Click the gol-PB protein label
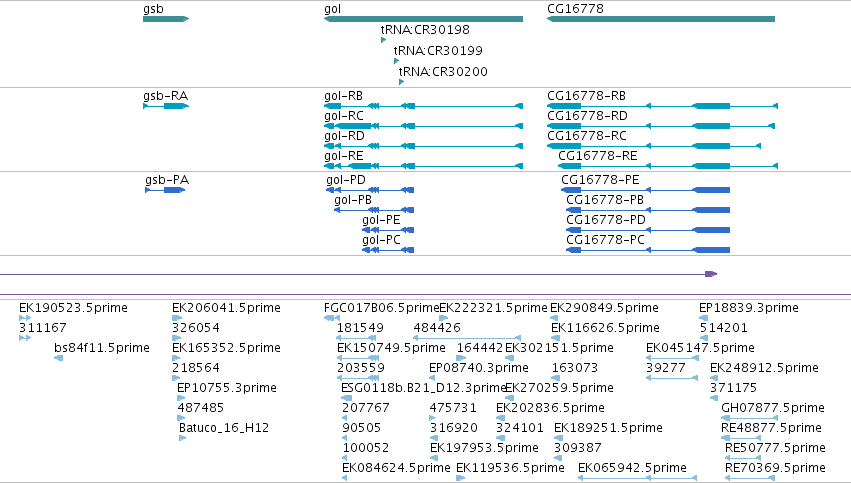 [x=353, y=200]
